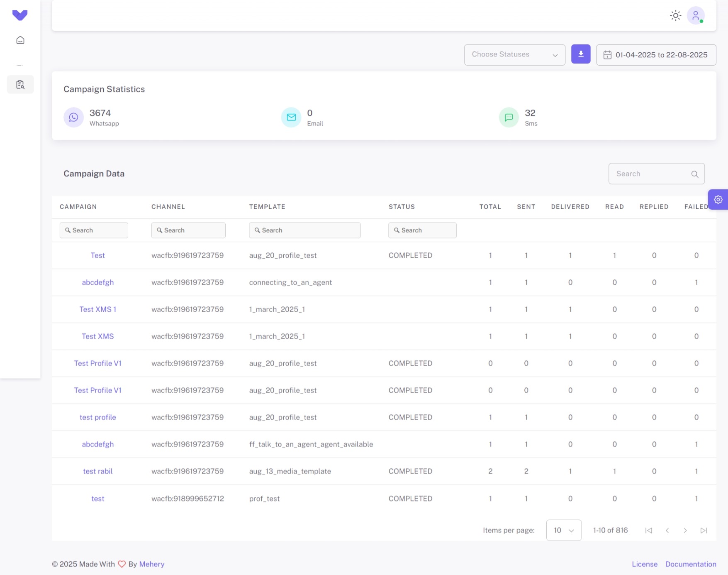728x575 pixels.
Task: Click the download export icon near Choose Statuses
Action: pyautogui.click(x=581, y=54)
